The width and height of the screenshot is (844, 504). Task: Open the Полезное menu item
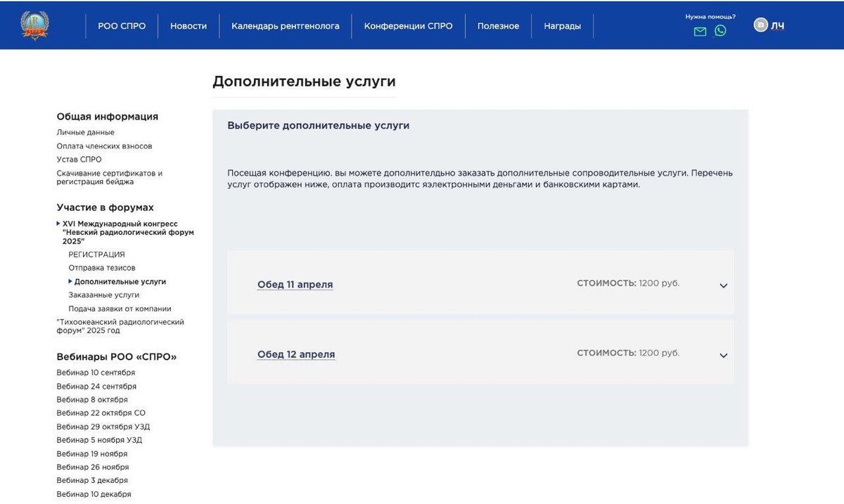point(498,26)
